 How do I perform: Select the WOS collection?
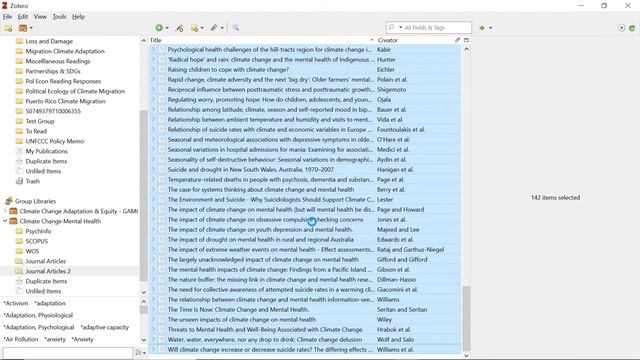pos(32,251)
